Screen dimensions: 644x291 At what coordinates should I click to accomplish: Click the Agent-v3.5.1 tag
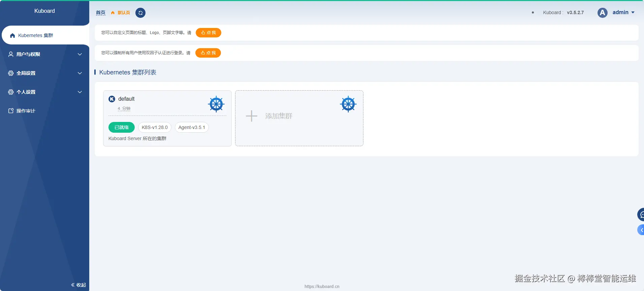coord(192,127)
